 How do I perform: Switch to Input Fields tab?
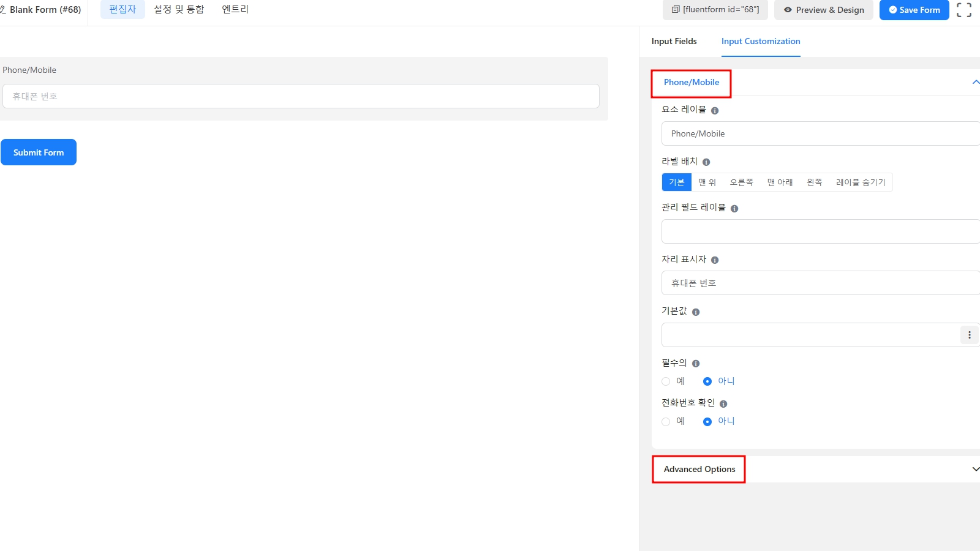(674, 41)
